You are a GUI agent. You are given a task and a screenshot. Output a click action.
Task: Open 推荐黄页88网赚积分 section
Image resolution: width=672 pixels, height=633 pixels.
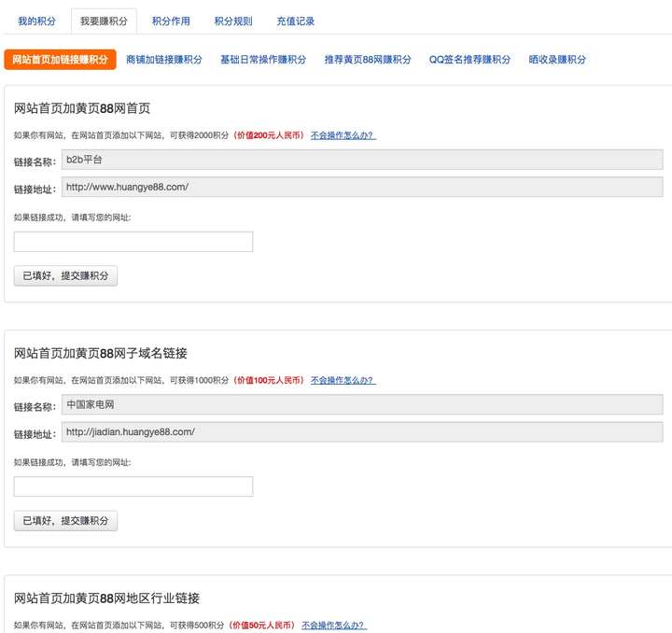click(x=368, y=60)
